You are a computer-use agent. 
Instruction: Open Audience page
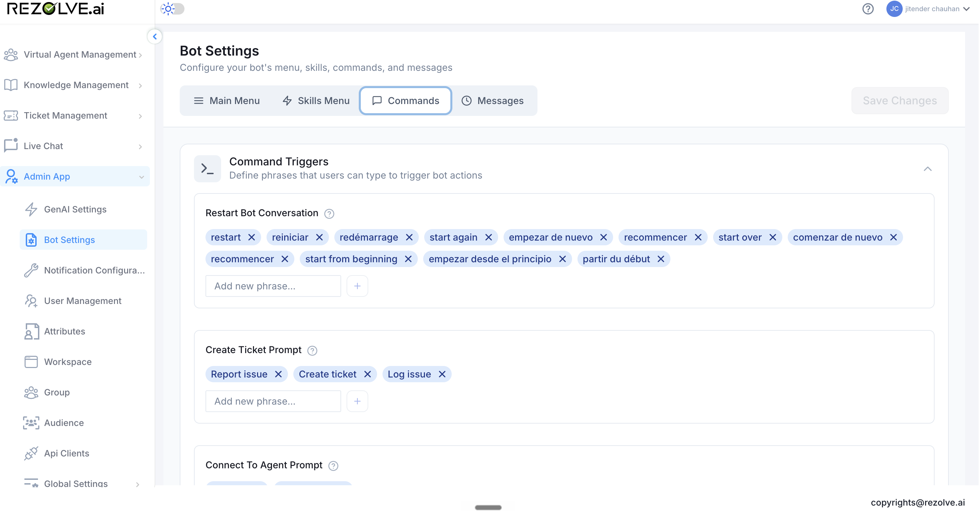(83, 423)
